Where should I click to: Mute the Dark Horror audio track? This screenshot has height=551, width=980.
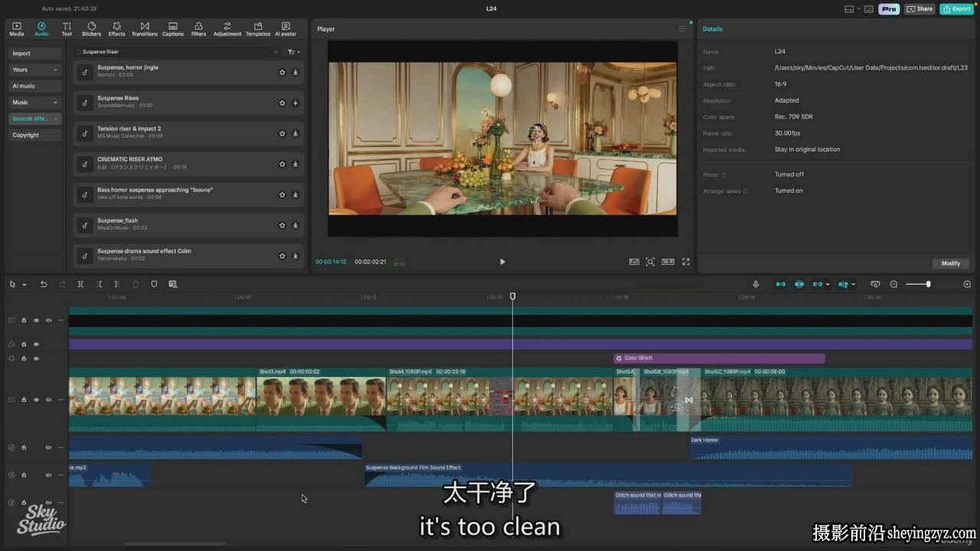48,448
